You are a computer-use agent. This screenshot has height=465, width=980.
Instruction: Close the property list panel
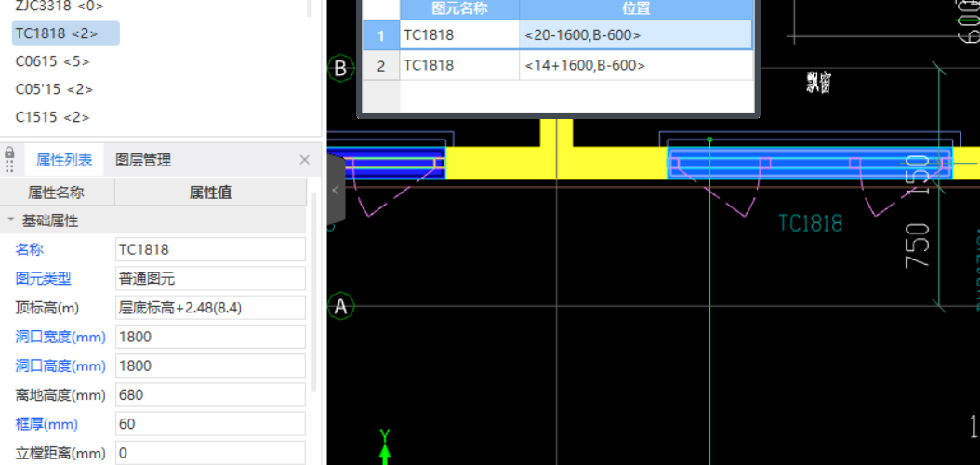coord(304,160)
